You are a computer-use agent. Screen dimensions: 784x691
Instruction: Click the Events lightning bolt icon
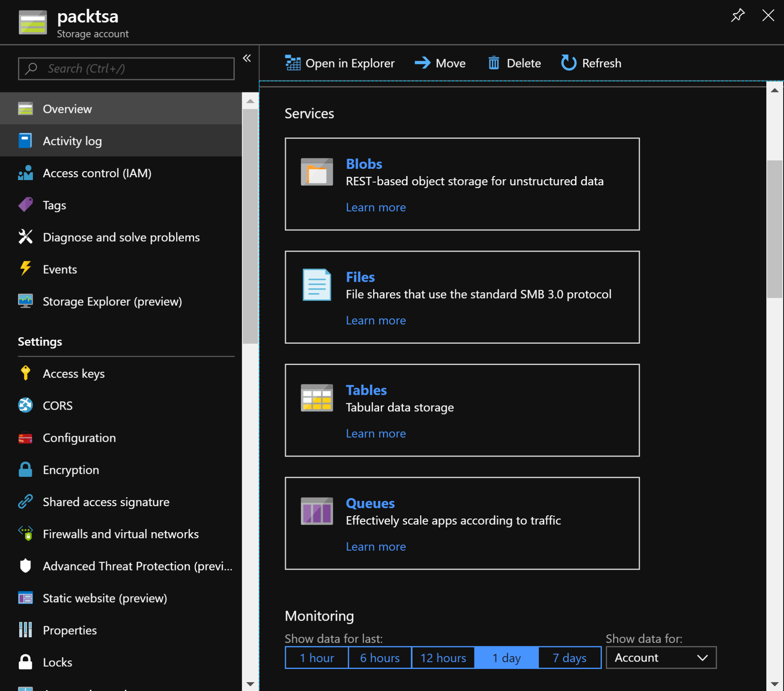pyautogui.click(x=25, y=269)
